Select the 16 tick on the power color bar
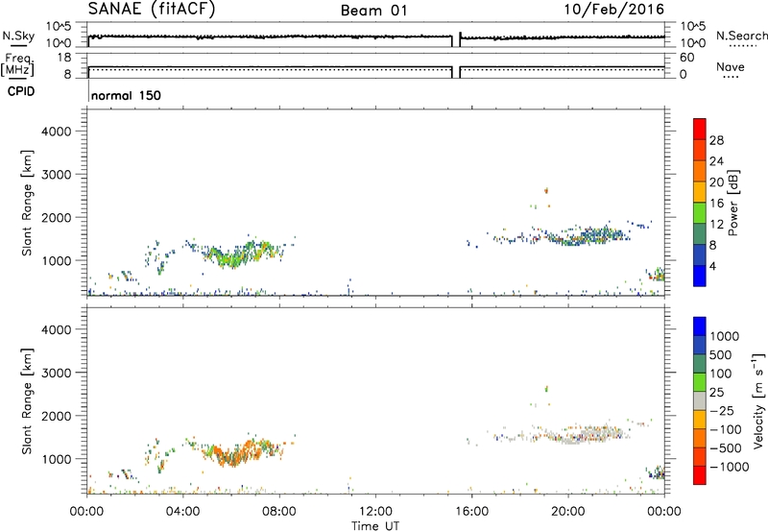Viewport: 768px width, 532px height. [x=716, y=204]
